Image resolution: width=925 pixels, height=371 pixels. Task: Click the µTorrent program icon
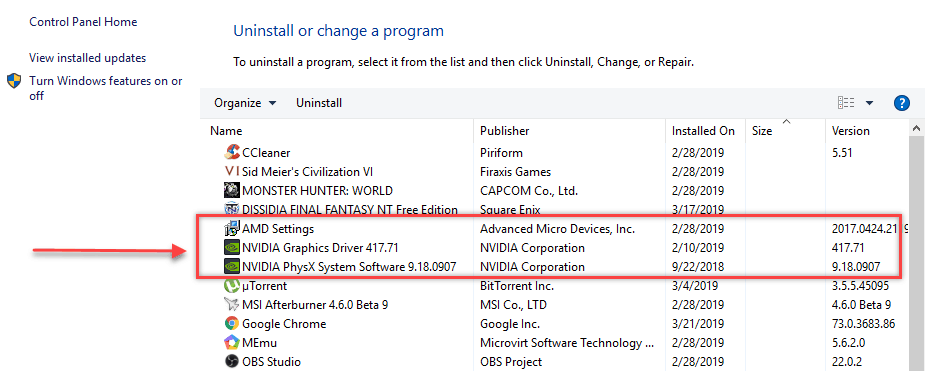coord(232,285)
